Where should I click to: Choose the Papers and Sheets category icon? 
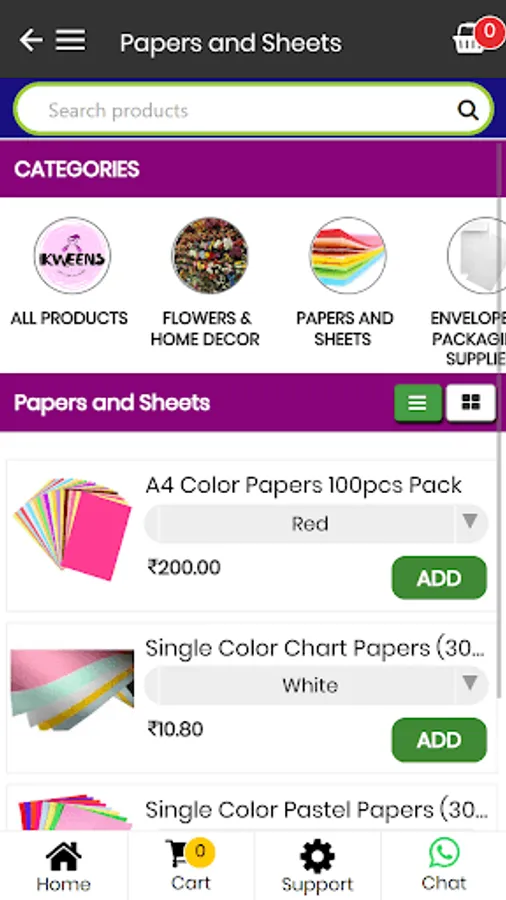[x=348, y=255]
